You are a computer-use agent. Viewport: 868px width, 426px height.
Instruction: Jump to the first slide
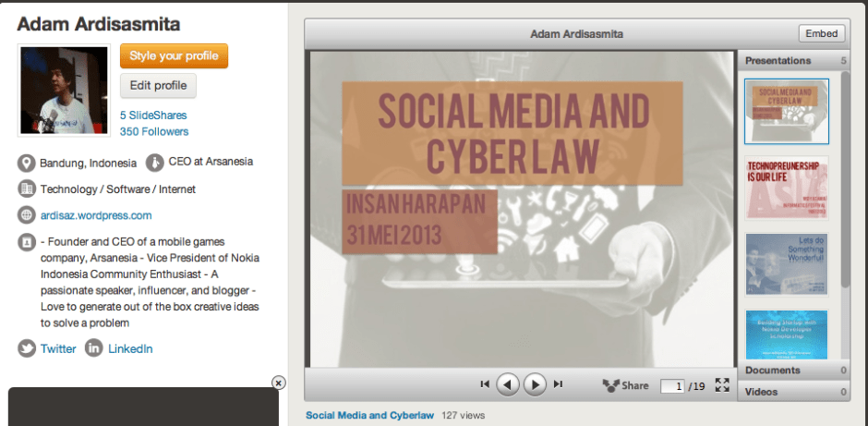485,383
